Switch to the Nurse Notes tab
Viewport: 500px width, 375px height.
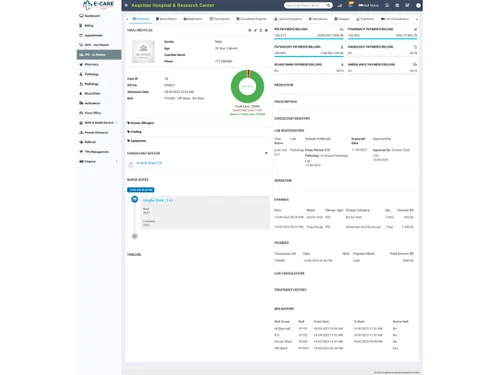166,19
